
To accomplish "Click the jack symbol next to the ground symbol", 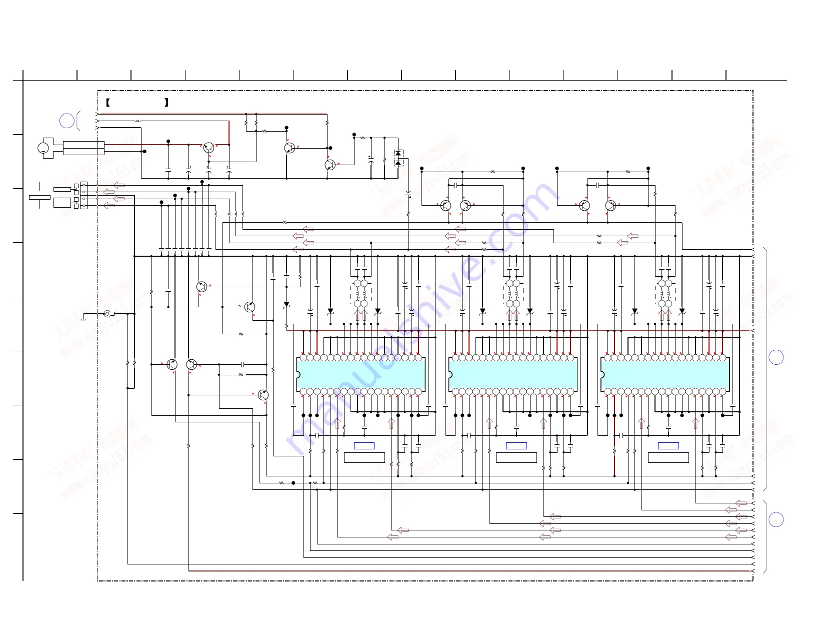I will click(108, 314).
